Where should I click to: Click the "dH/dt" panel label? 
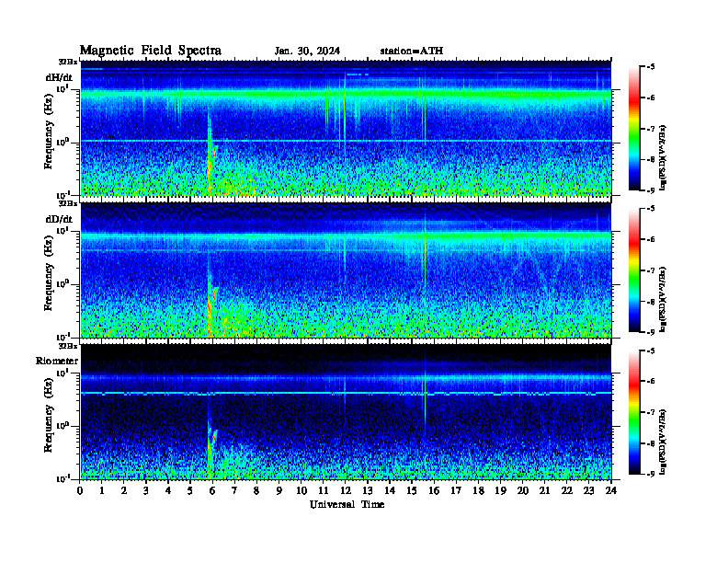coord(59,77)
